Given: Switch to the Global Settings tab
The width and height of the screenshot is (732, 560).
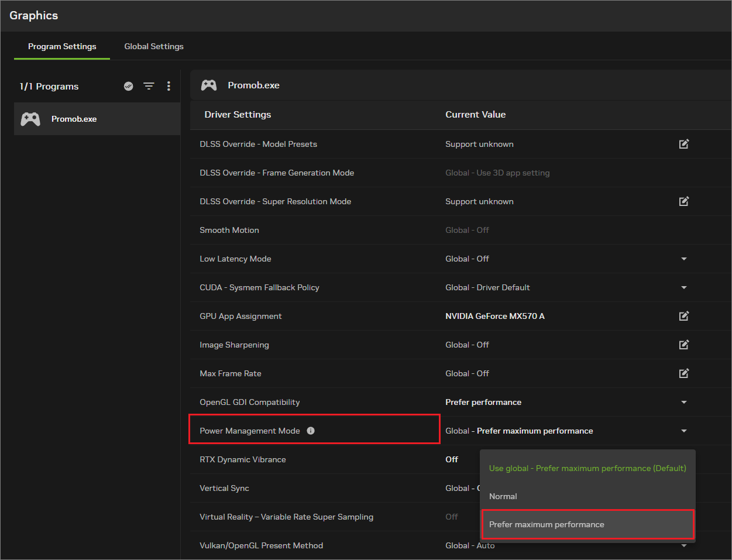Looking at the screenshot, I should click(x=154, y=46).
